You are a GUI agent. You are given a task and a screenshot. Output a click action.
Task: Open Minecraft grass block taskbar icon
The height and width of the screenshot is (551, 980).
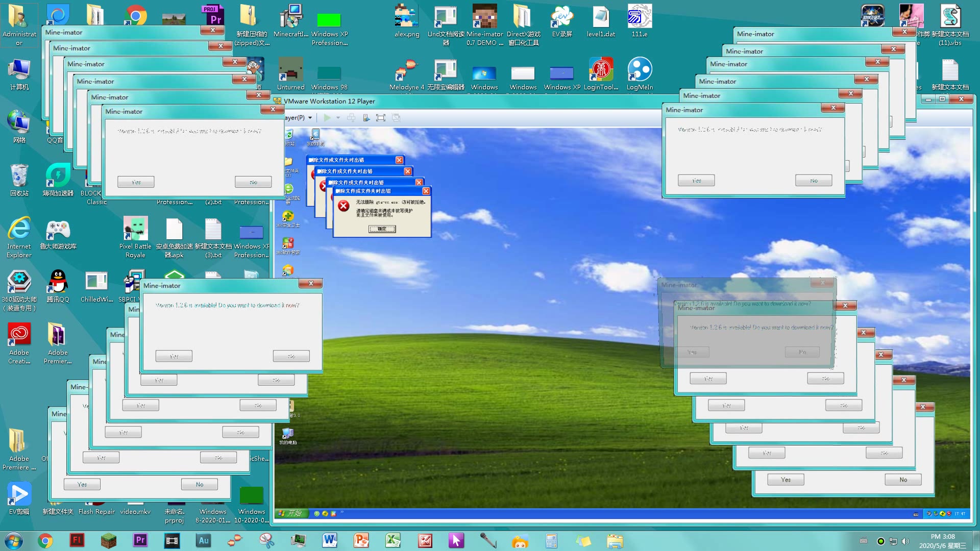[108, 541]
